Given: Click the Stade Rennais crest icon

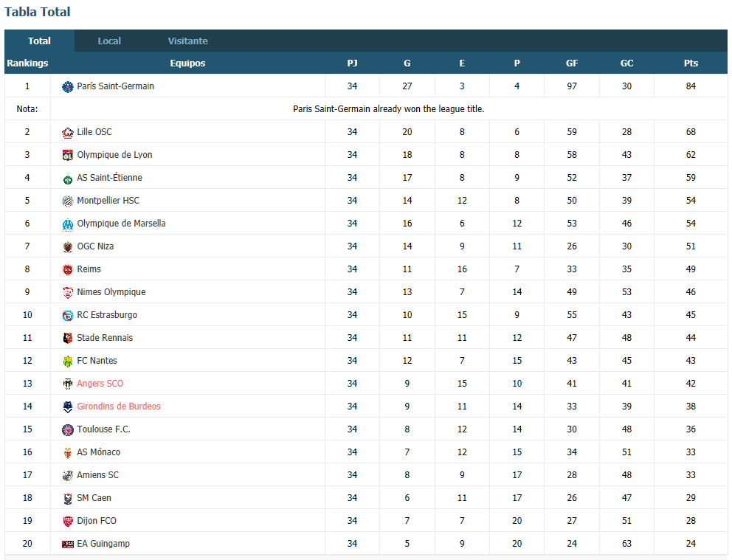Looking at the screenshot, I should click(68, 339).
